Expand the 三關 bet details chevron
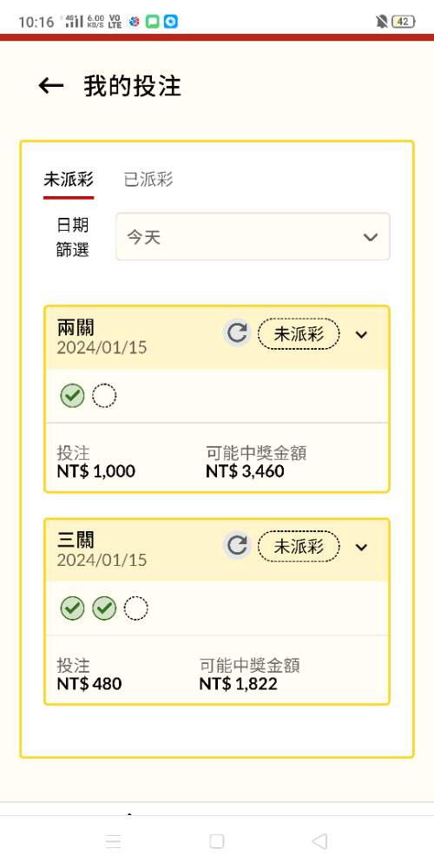Screen dimensions: 434x868 (361, 547)
